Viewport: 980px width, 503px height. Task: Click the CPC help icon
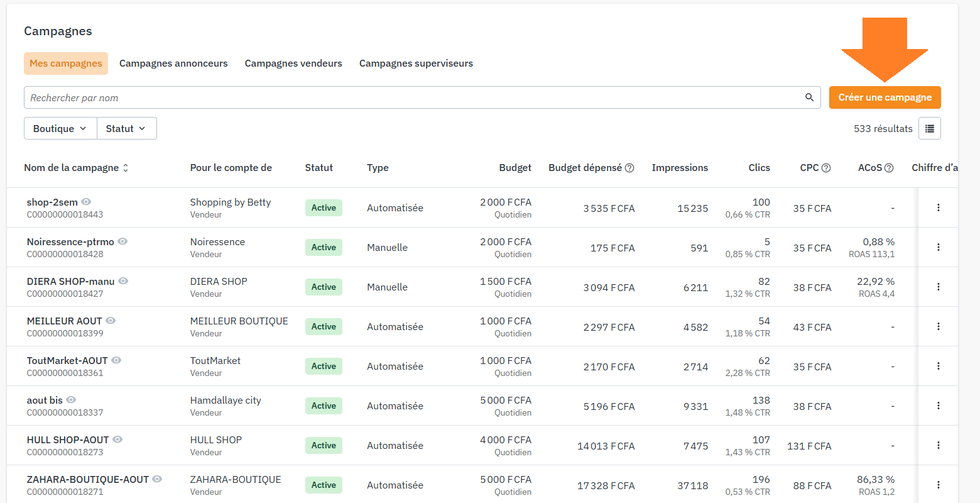[x=826, y=168]
